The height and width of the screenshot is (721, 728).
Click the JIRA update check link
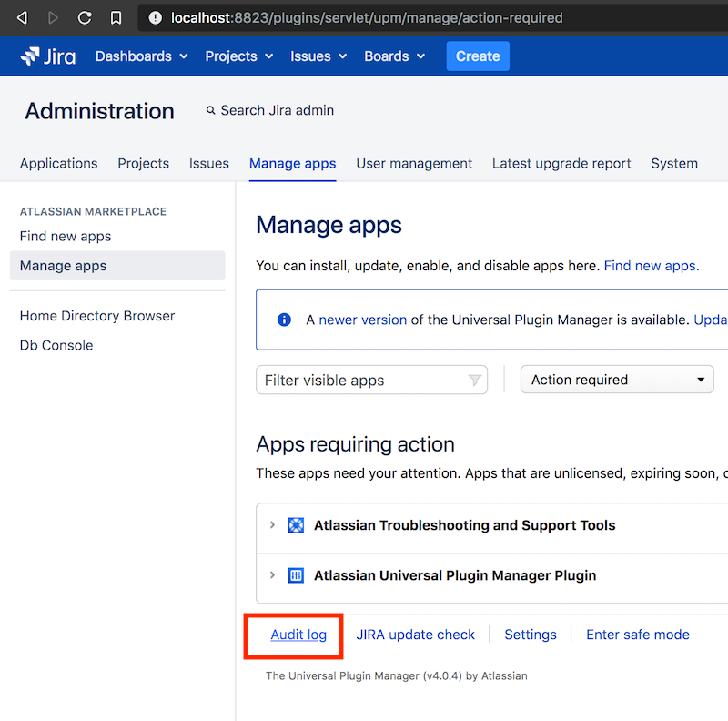[415, 635]
